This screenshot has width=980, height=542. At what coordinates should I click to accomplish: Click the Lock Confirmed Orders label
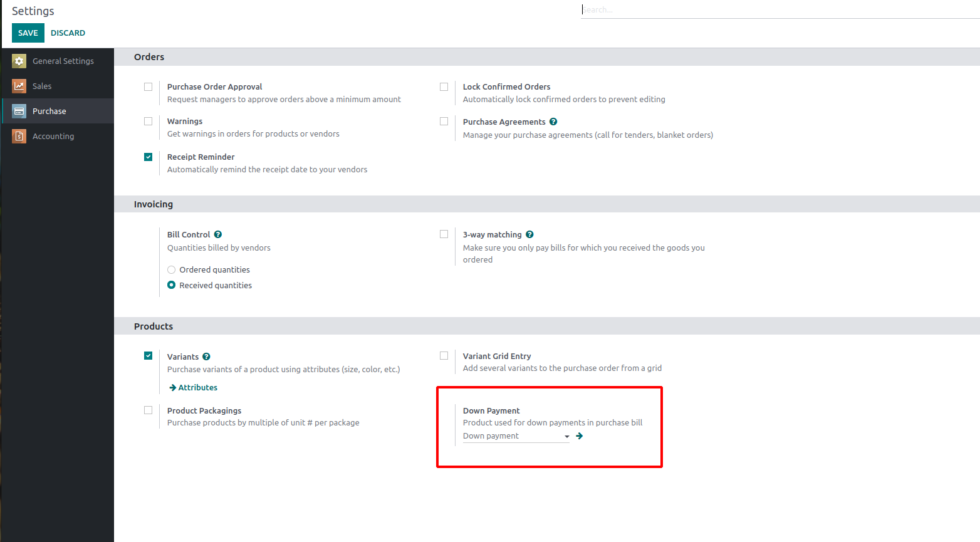pos(506,86)
